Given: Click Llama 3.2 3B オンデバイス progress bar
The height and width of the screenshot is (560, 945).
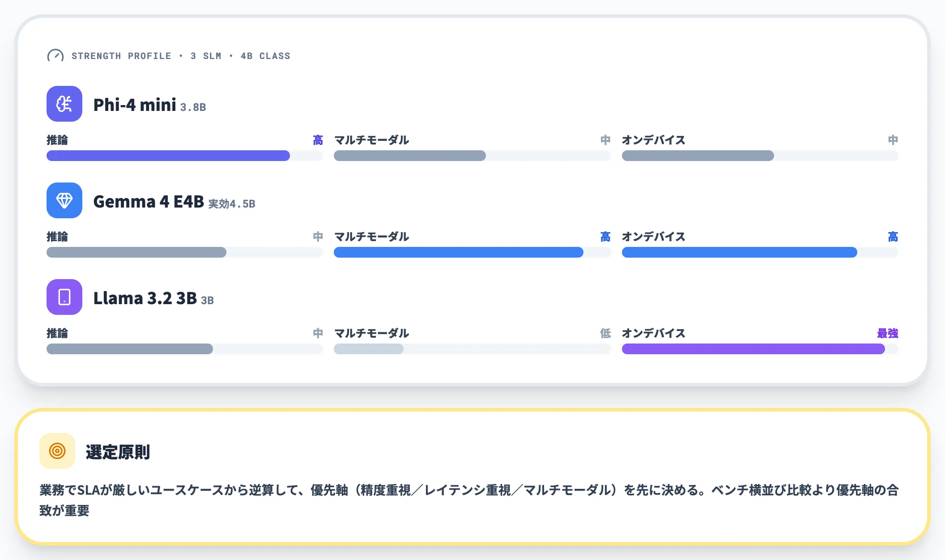Looking at the screenshot, I should (760, 349).
